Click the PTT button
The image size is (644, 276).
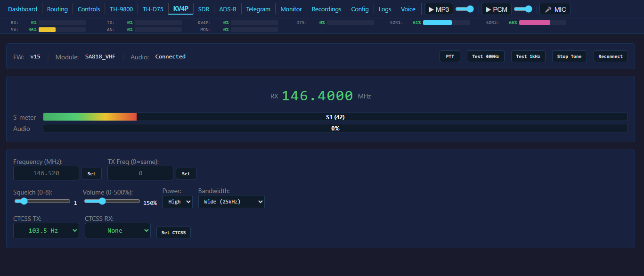click(450, 57)
